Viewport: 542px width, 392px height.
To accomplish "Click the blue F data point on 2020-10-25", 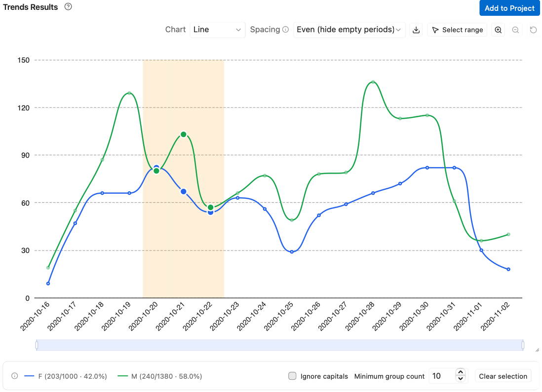I will coord(292,252).
